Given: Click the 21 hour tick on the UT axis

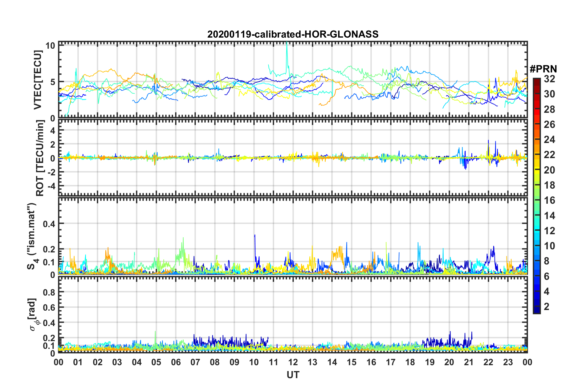Looking at the screenshot, I should click(x=469, y=362).
